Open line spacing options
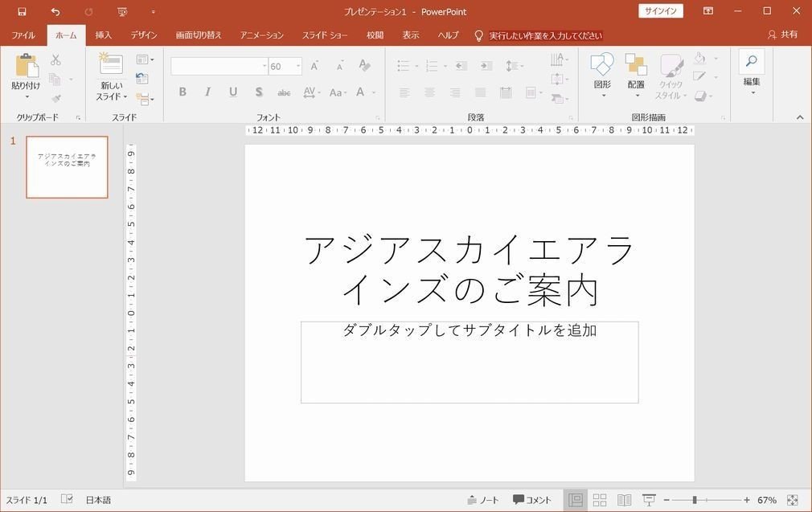Screen dimensions: 812x512 [514, 66]
